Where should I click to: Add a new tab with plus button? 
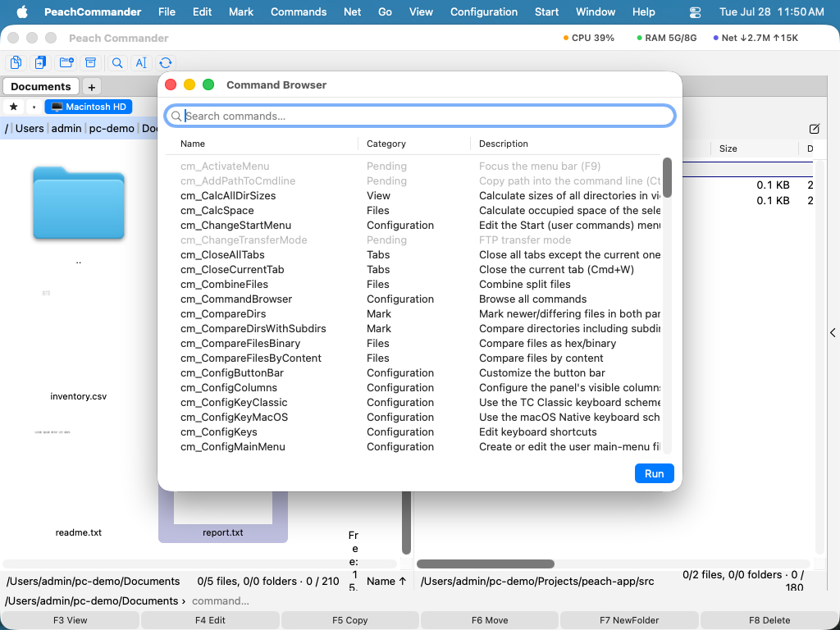click(92, 87)
